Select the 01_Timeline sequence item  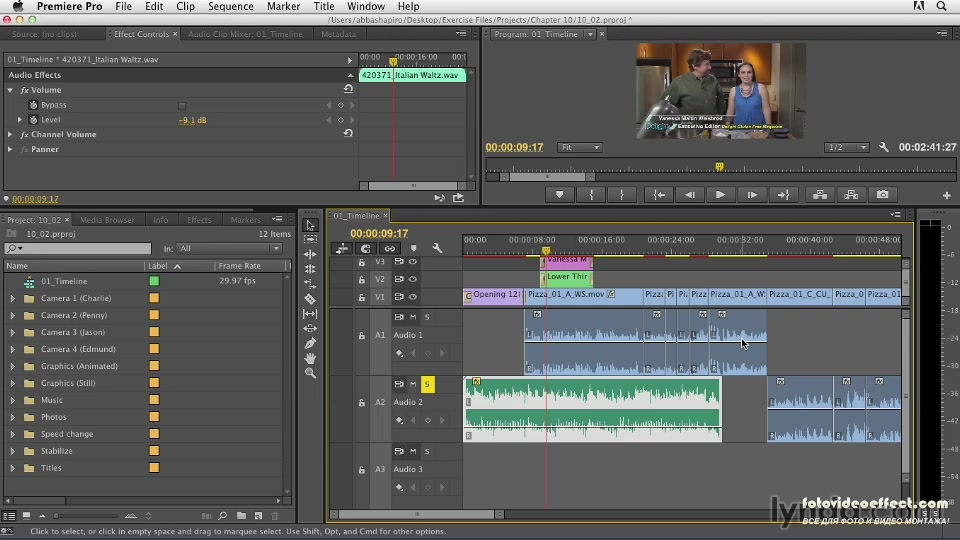[x=64, y=281]
